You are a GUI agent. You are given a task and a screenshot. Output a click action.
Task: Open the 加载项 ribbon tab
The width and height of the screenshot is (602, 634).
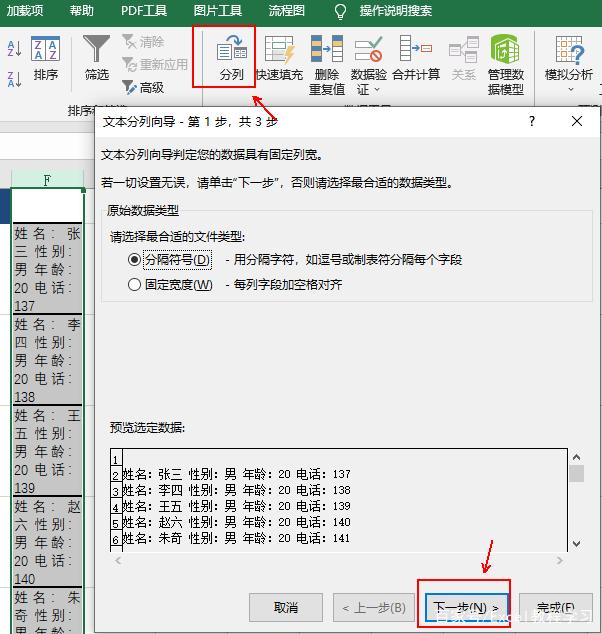pos(25,11)
